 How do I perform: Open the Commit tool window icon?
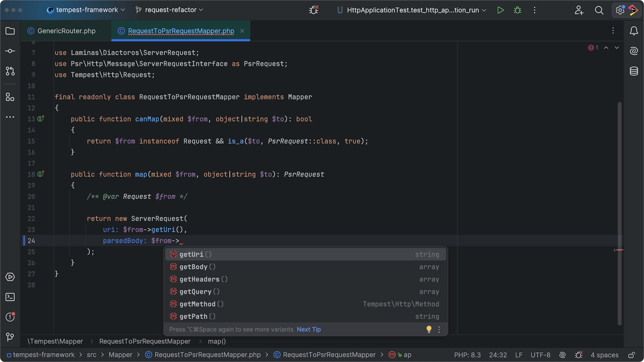click(x=10, y=51)
